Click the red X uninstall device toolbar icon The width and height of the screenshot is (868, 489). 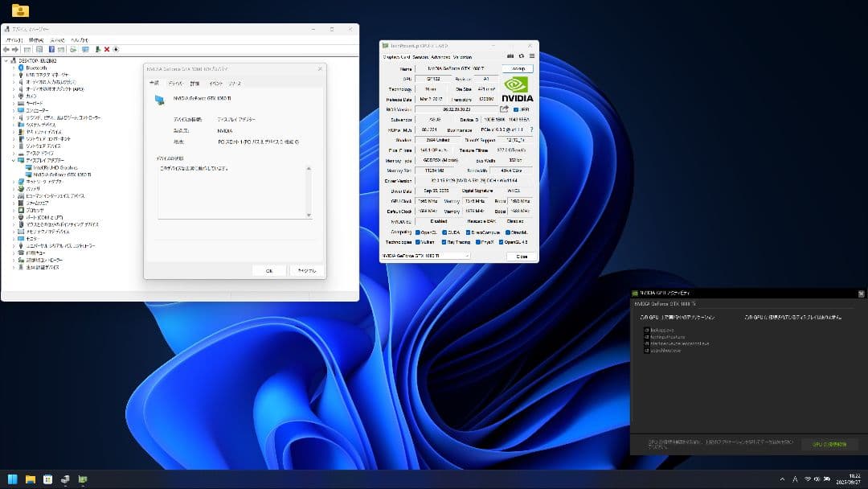click(x=106, y=49)
